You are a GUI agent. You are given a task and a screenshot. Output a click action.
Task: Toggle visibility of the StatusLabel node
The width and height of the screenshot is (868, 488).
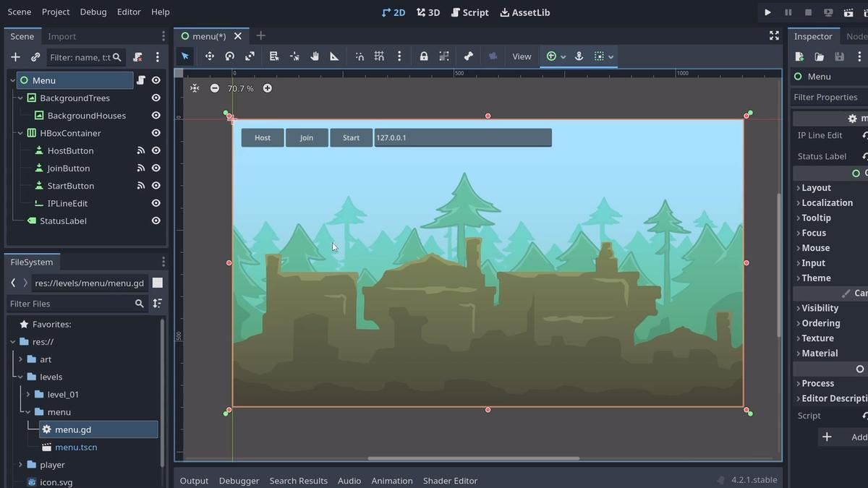pos(156,221)
